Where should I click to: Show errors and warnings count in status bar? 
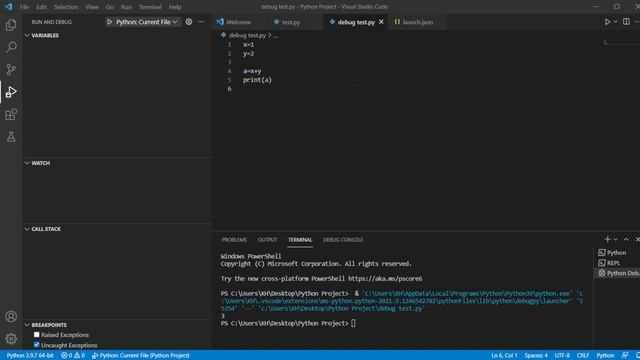point(73,355)
